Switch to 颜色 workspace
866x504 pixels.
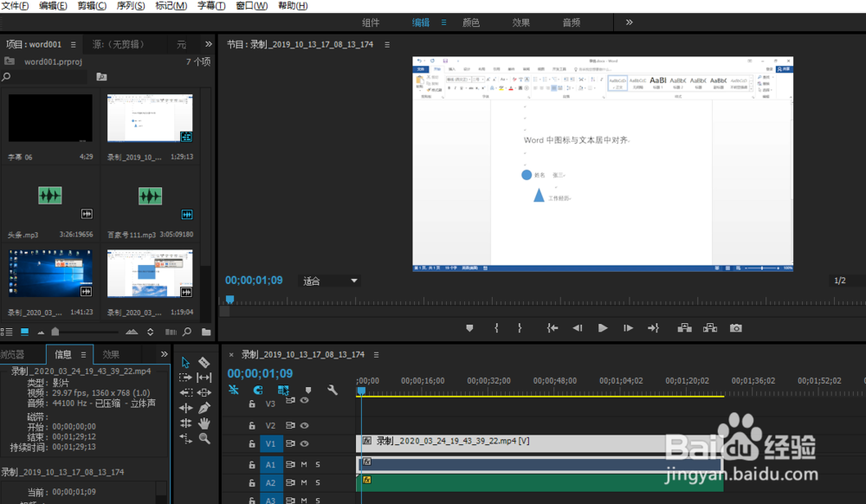pyautogui.click(x=471, y=23)
